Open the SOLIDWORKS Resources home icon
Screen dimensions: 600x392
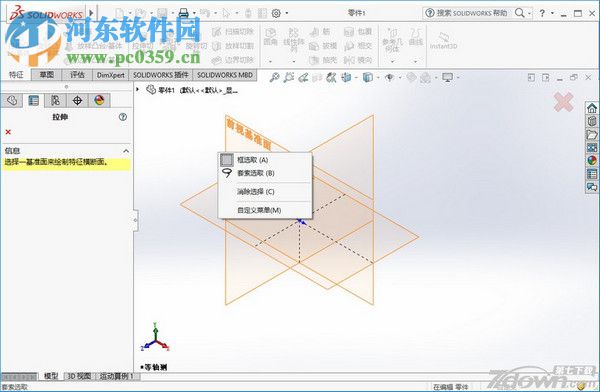(x=592, y=108)
